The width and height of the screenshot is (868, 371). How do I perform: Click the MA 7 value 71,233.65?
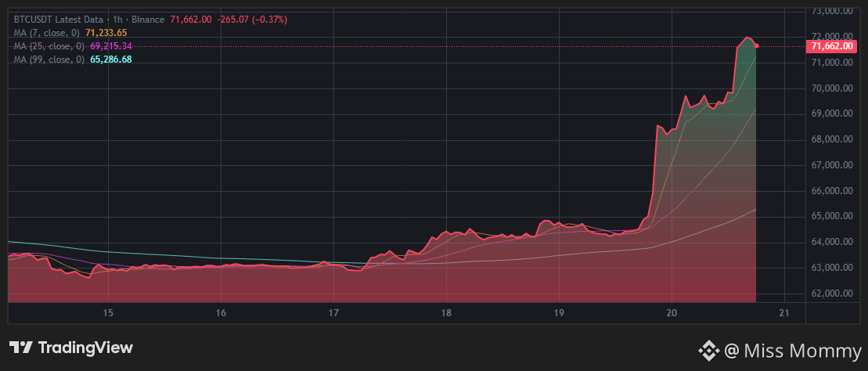click(106, 33)
